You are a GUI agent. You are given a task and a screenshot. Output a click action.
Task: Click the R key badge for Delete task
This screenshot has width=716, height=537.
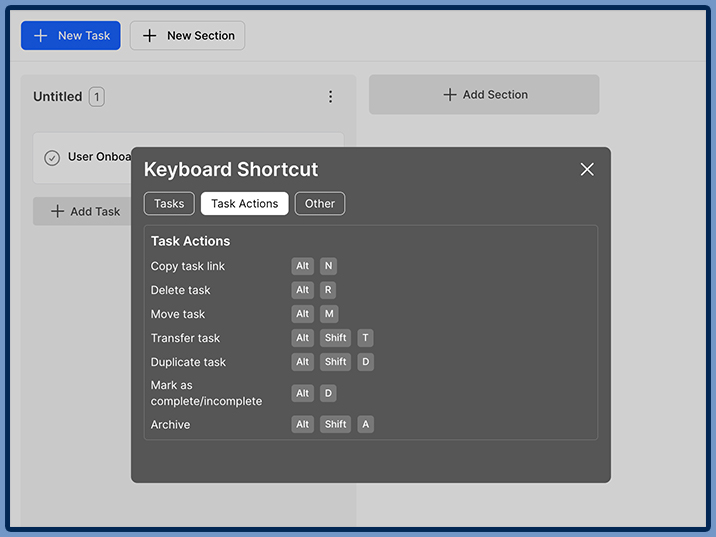328,290
